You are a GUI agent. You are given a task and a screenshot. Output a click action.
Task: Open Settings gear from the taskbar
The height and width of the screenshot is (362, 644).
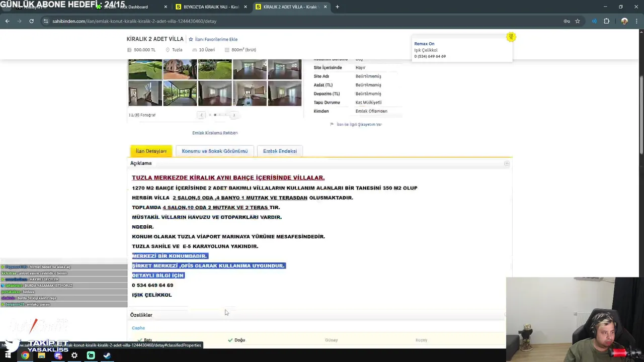[x=74, y=355]
